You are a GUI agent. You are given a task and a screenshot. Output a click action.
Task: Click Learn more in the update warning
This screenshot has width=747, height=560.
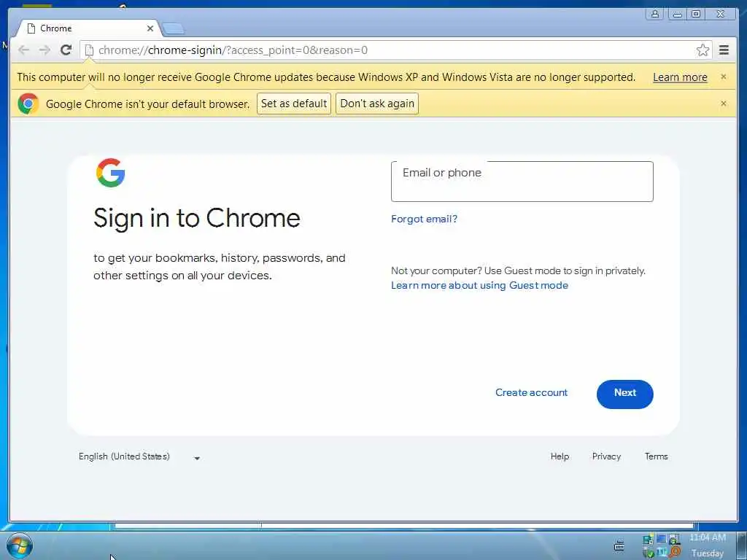click(680, 77)
